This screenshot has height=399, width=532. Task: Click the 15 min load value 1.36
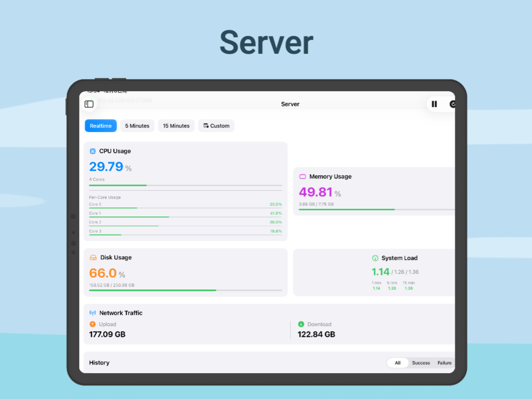click(409, 288)
